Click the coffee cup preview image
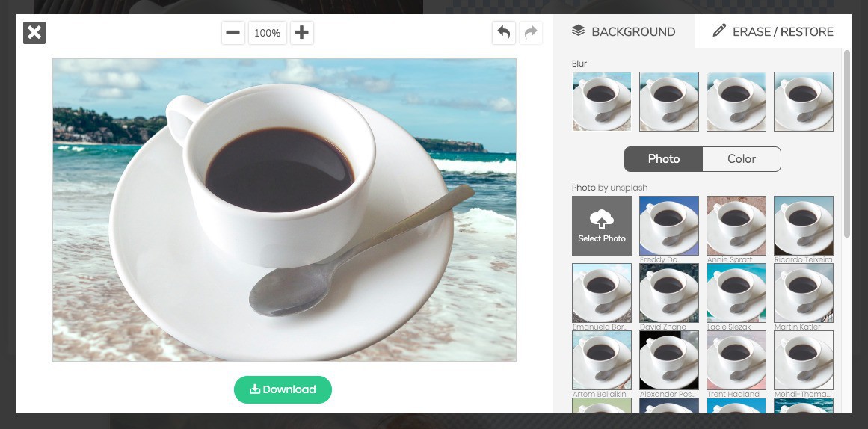 [x=285, y=210]
